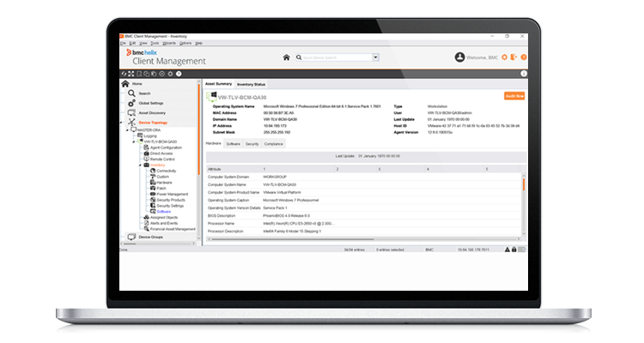Screen dimensions: 644x343
Task: Click the table's orange vertical scrollbar thumb
Action: coord(524,184)
